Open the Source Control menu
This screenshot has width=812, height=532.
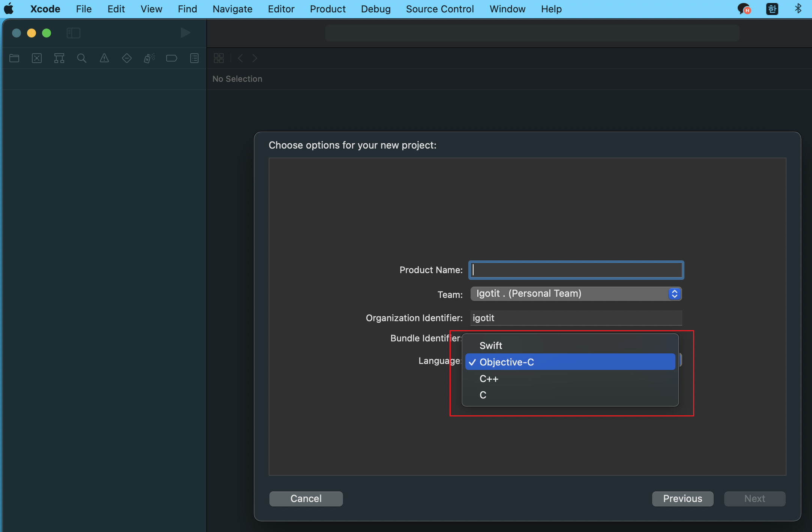pos(440,9)
